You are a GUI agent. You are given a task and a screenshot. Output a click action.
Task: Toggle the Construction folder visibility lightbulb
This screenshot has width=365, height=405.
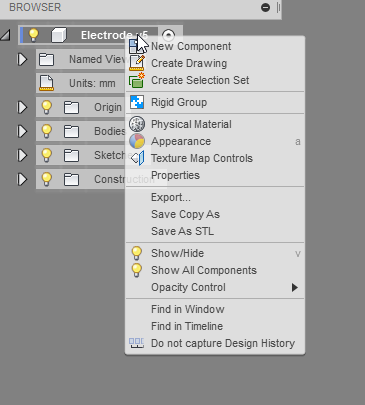pyautogui.click(x=46, y=179)
